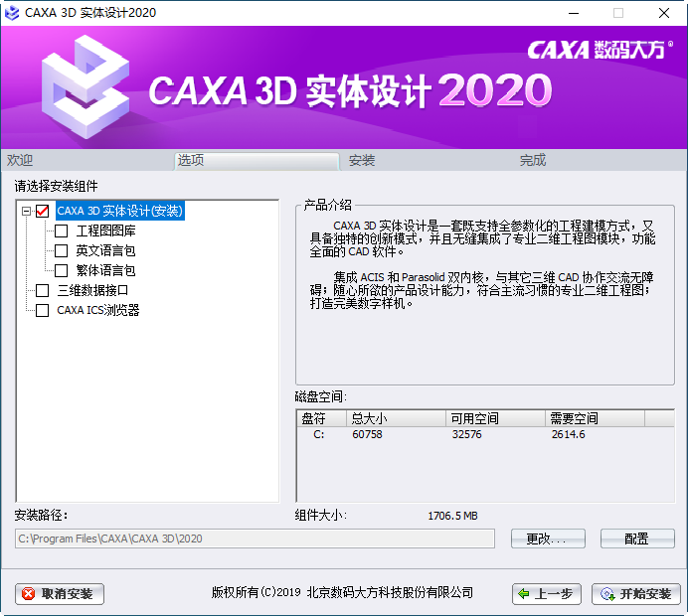Click the 需要空间 column header
The image size is (688, 616).
595,418
